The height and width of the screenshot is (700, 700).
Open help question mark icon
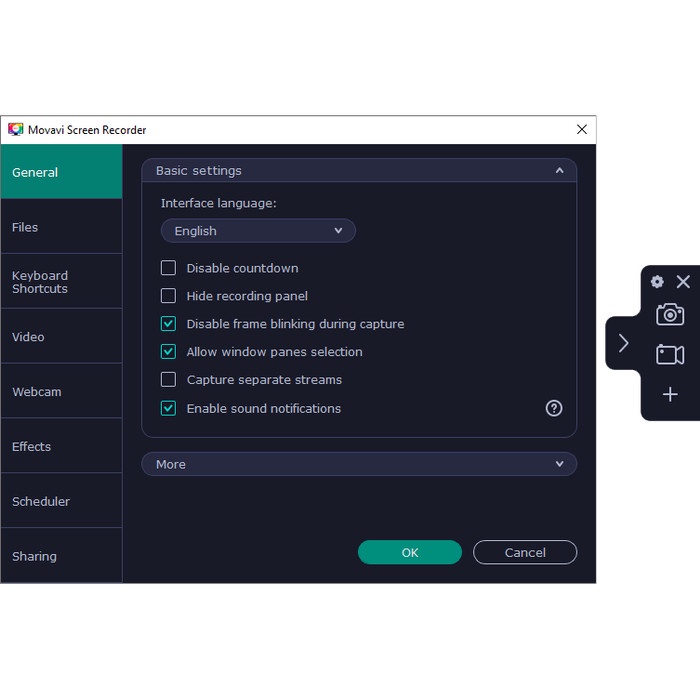click(554, 408)
